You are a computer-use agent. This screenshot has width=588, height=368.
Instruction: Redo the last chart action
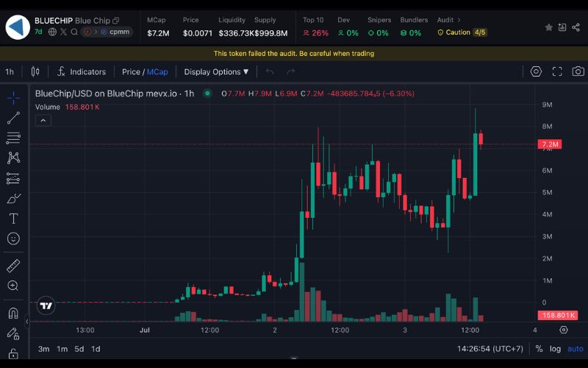pos(291,71)
